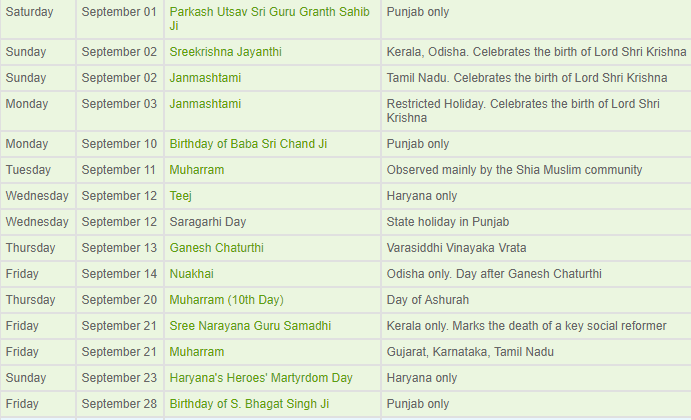Open the Birthday of S. Bhagat Singh Ji link
Viewport: 691px width, 420px height.
click(x=249, y=404)
